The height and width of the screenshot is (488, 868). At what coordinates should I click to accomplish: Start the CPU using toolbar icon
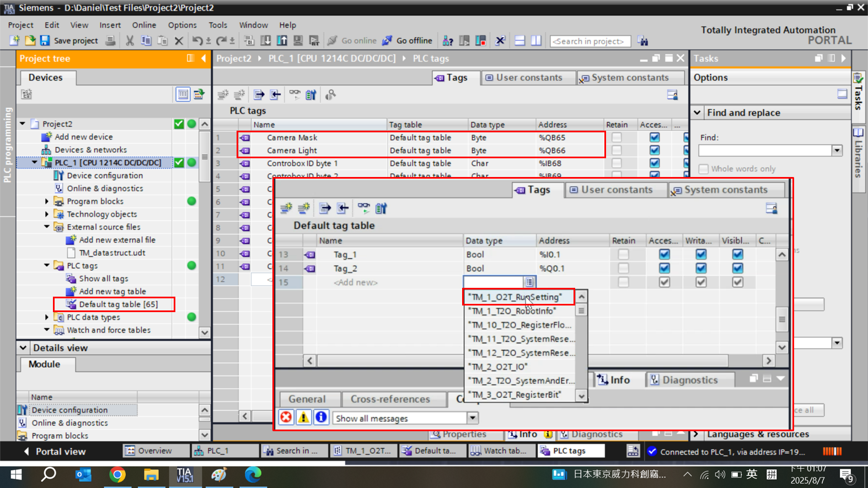464,40
